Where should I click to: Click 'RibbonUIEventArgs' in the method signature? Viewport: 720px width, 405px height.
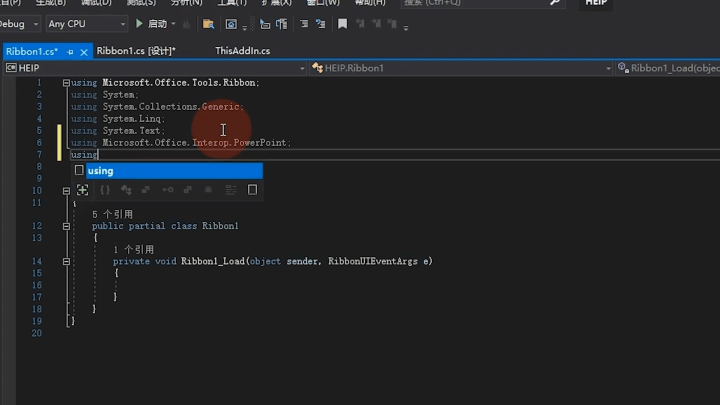[x=373, y=261]
